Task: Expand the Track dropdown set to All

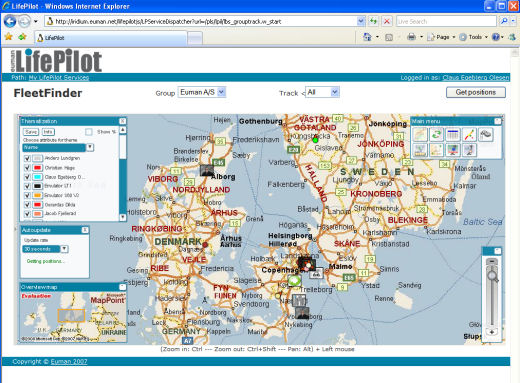Action: coord(322,92)
